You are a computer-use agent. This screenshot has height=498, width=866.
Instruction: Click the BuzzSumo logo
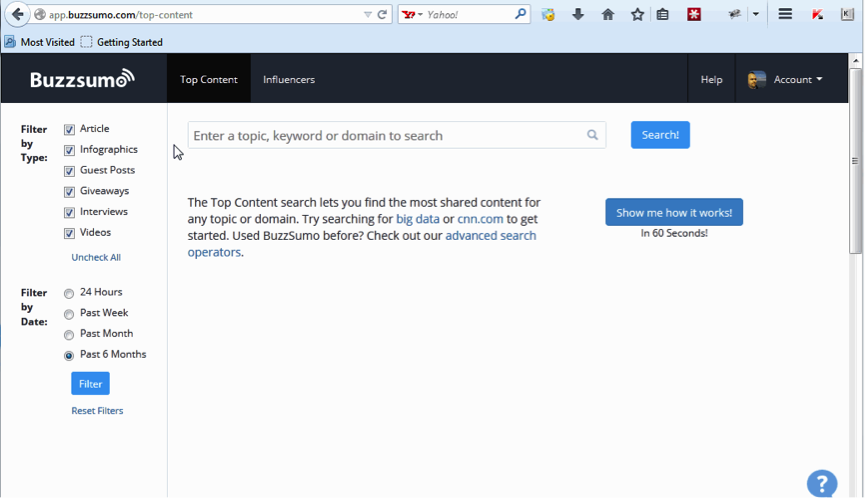tap(82, 79)
